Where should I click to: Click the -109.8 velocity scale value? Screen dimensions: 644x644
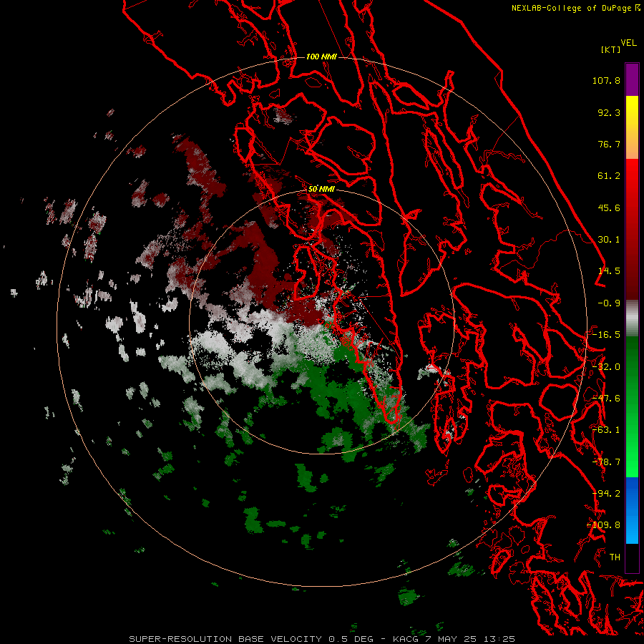pyautogui.click(x=604, y=525)
